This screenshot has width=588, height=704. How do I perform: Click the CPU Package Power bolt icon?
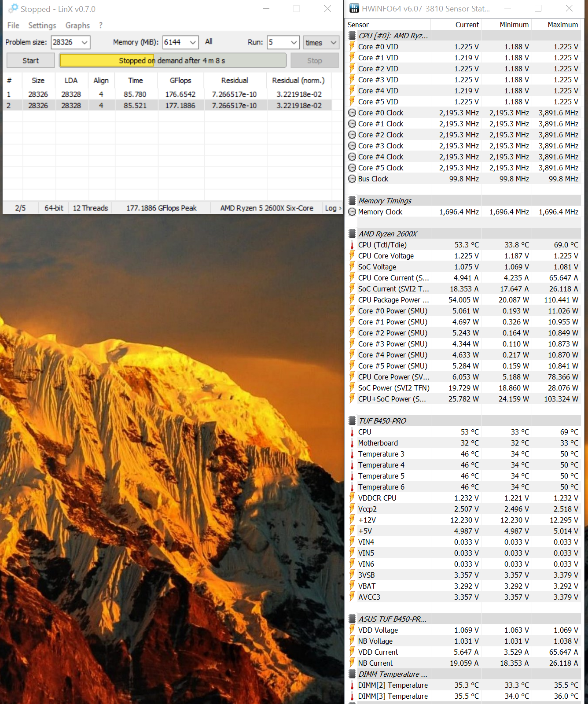pyautogui.click(x=352, y=299)
